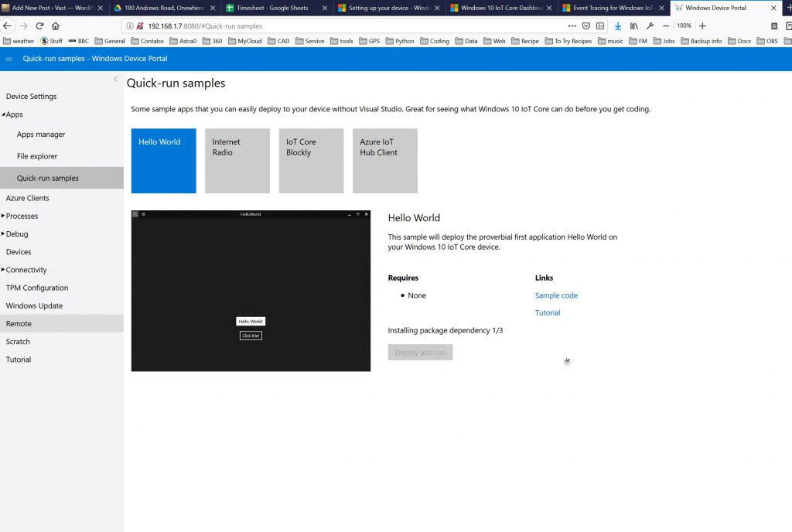Image resolution: width=792 pixels, height=532 pixels.
Task: Open the Firefox library icon
Action: coord(634,26)
